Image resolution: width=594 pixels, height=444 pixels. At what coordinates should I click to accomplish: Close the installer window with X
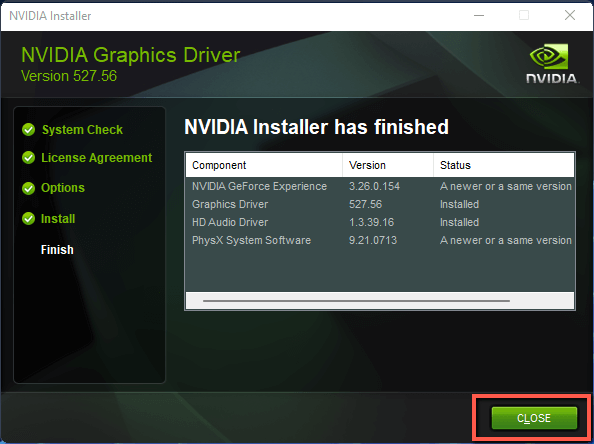570,16
